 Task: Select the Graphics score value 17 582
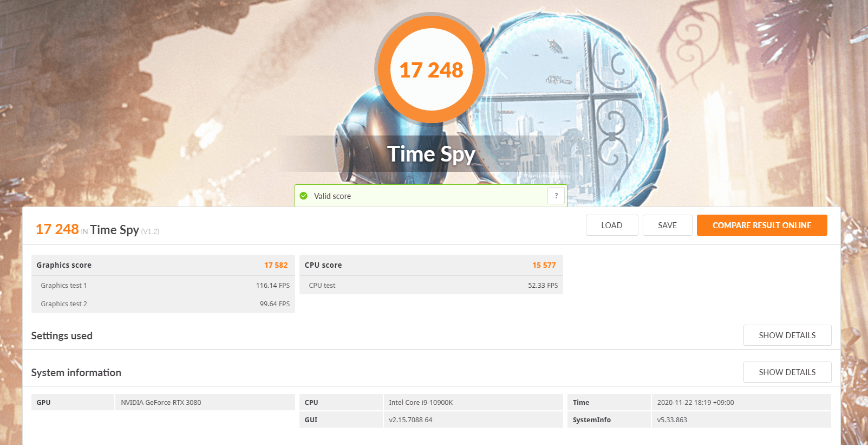(x=276, y=265)
